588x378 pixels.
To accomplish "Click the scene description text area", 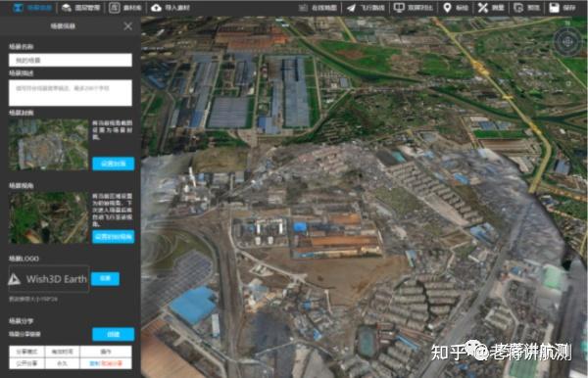I will (x=71, y=92).
